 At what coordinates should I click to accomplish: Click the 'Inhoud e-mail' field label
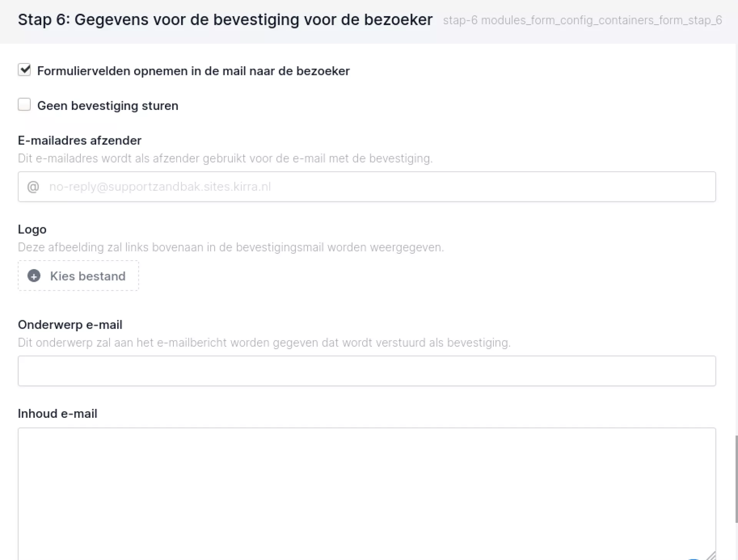58,414
